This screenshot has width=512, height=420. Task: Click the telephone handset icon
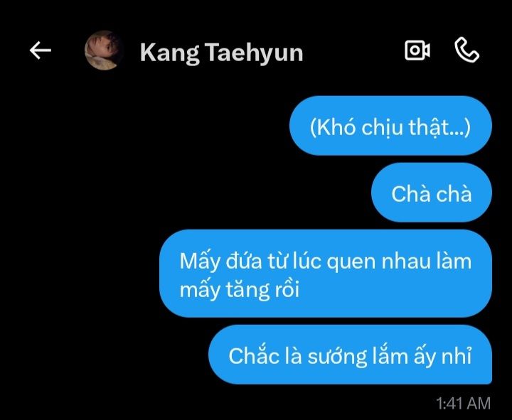tap(467, 50)
